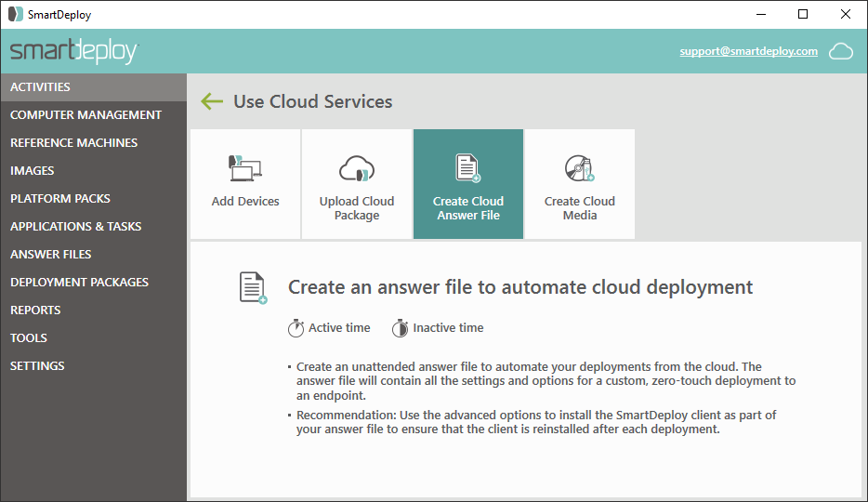Click the bullet starting 'Recommendation: Use the advanced options'
This screenshot has height=502, width=868.
tap(532, 422)
